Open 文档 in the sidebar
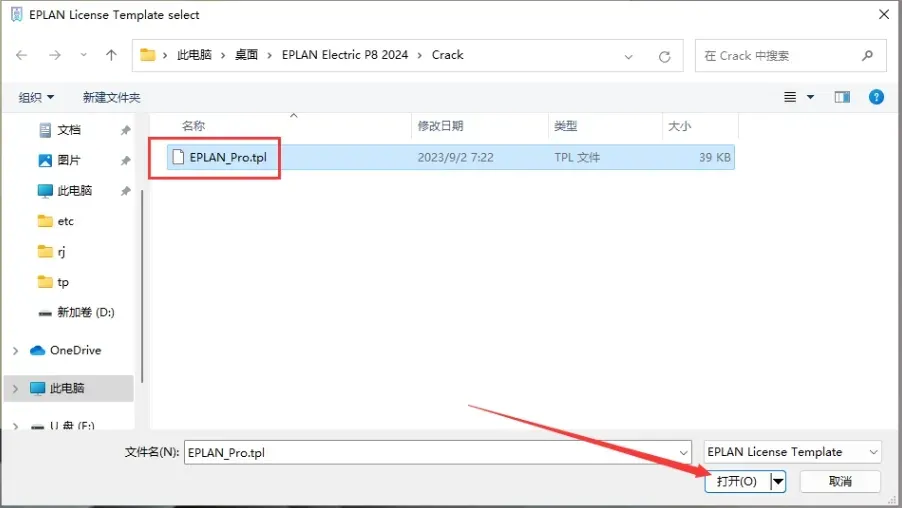Image resolution: width=902 pixels, height=508 pixels. 68,130
